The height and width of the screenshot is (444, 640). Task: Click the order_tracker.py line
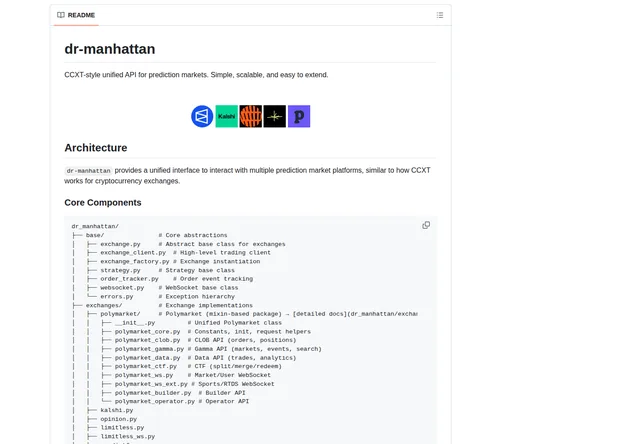click(x=162, y=279)
